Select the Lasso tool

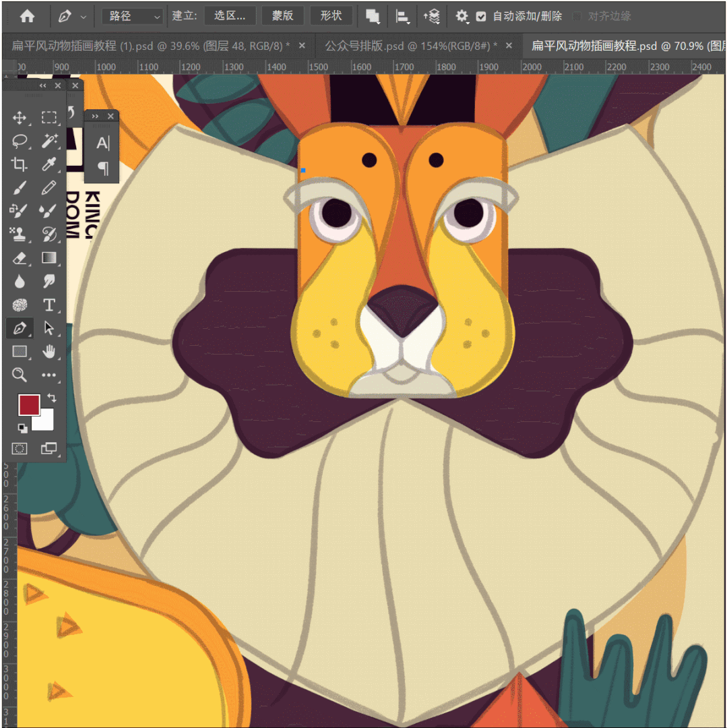[20, 141]
